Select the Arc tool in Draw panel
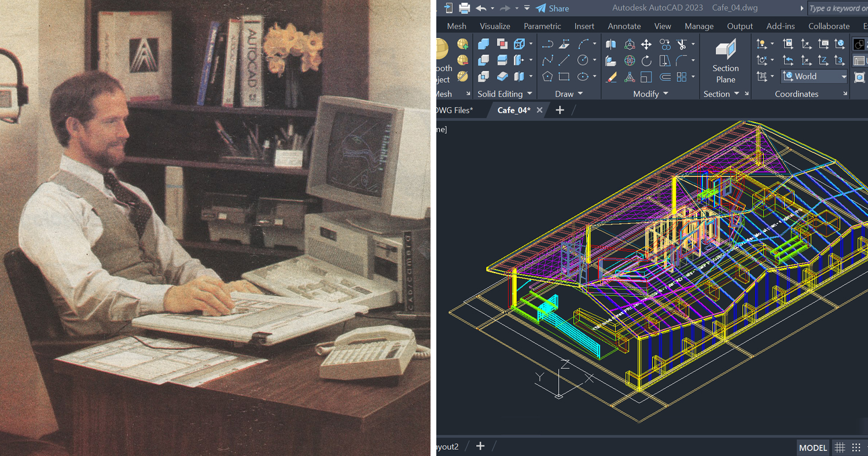The width and height of the screenshot is (868, 456). [583, 44]
